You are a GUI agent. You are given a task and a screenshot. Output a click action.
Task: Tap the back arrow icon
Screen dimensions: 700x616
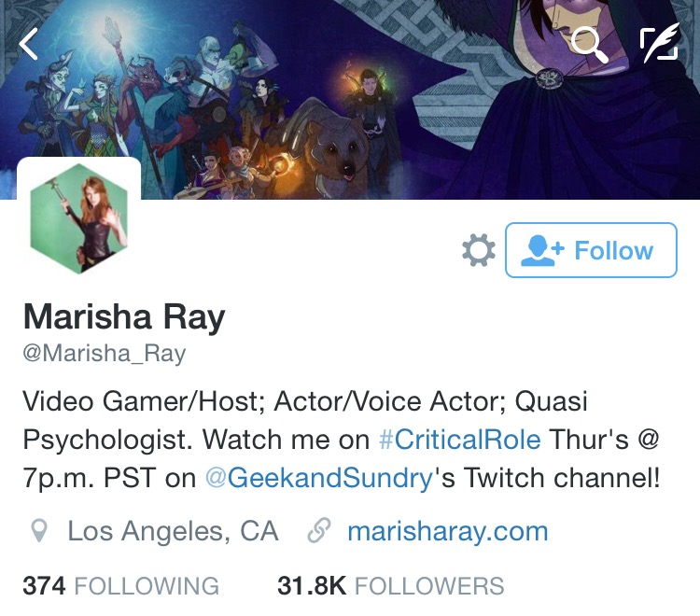tap(28, 43)
